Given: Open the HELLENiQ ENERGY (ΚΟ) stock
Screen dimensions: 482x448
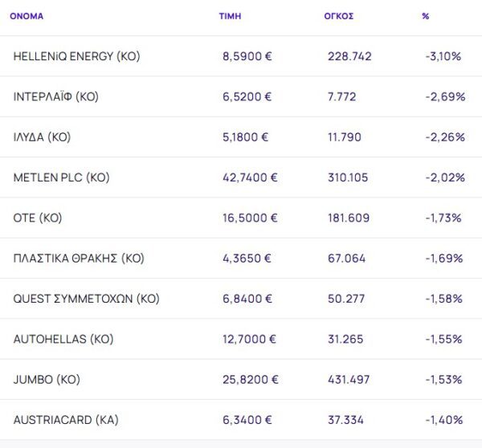Looking at the screenshot, I should point(77,56).
